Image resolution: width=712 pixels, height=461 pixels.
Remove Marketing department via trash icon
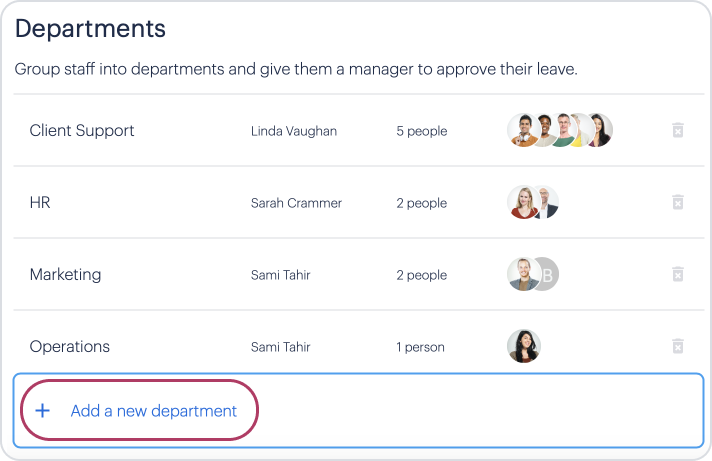coord(677,275)
